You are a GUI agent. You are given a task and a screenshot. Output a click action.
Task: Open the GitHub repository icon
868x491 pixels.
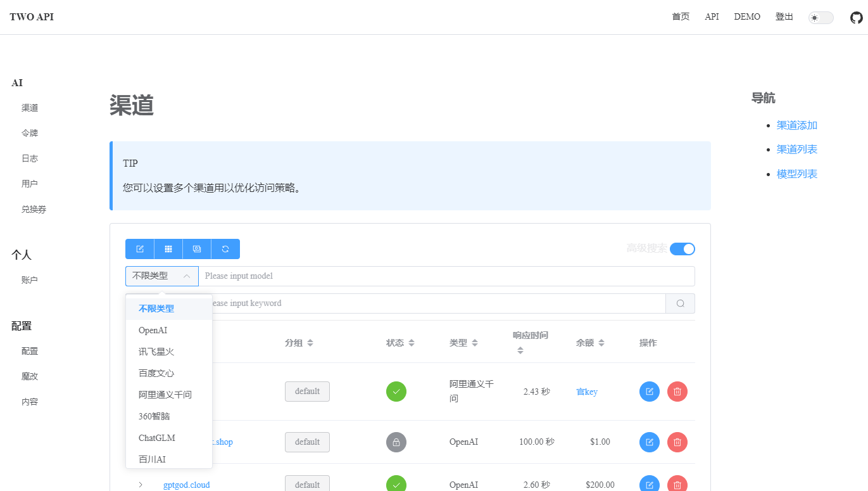click(x=856, y=17)
